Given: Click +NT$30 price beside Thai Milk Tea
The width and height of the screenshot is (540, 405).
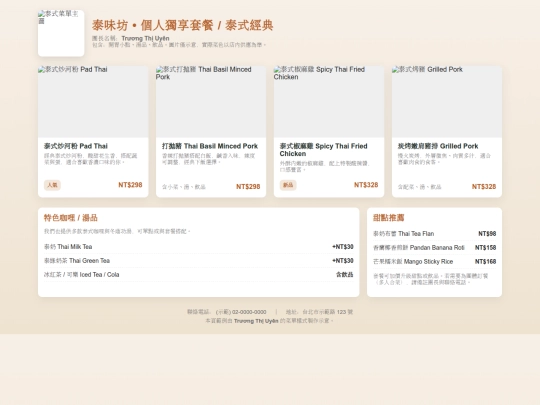Looking at the screenshot, I should (343, 247).
